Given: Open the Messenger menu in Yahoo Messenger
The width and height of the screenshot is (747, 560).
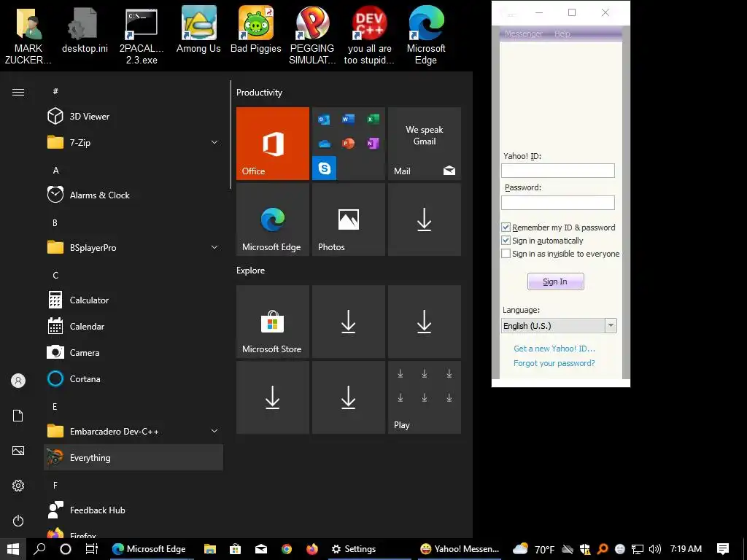Looking at the screenshot, I should click(x=523, y=34).
